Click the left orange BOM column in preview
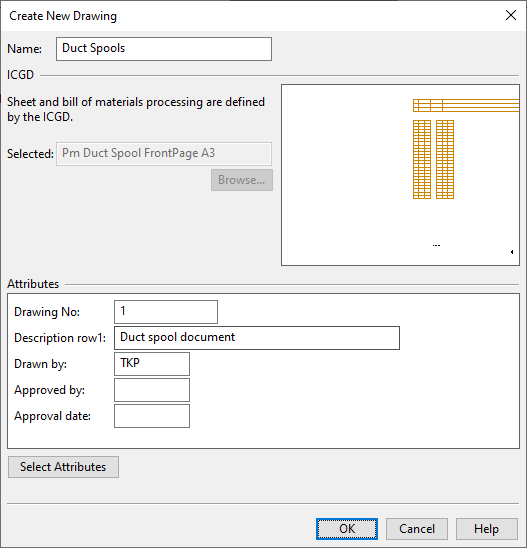 [x=422, y=159]
